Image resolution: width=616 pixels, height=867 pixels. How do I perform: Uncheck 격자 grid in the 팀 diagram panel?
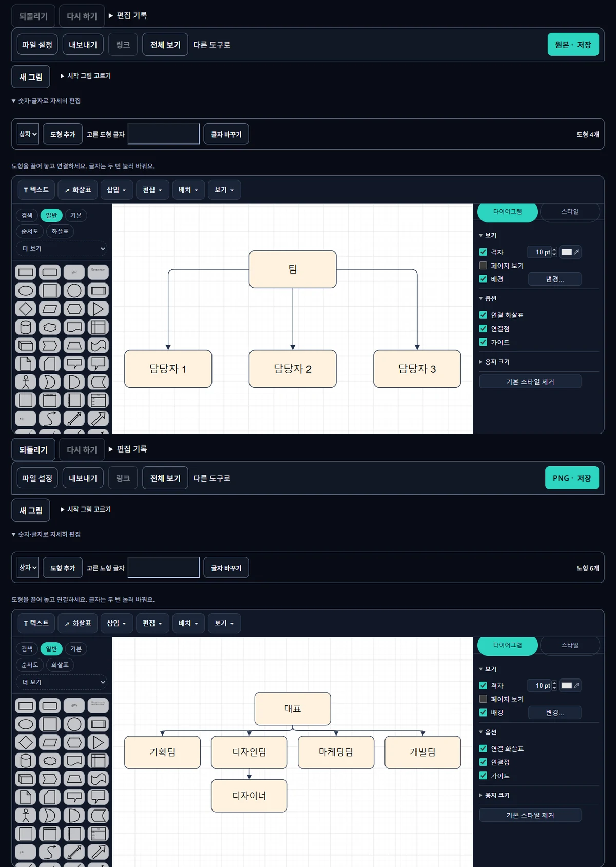point(483,252)
